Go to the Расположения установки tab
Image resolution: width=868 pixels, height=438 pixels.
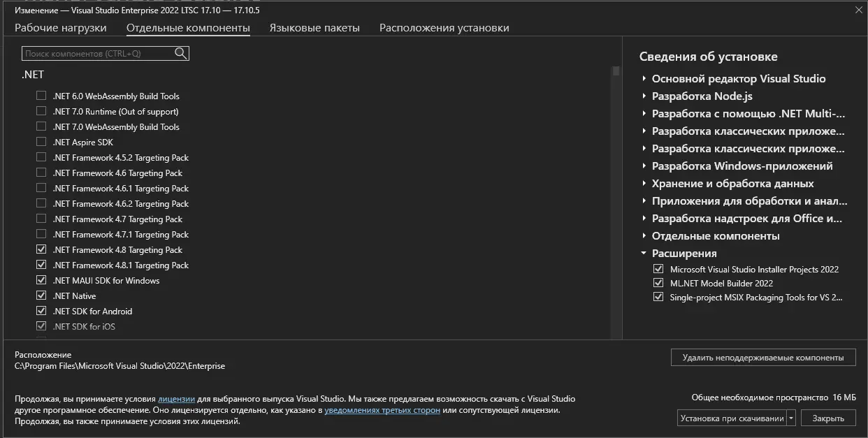pyautogui.click(x=444, y=28)
